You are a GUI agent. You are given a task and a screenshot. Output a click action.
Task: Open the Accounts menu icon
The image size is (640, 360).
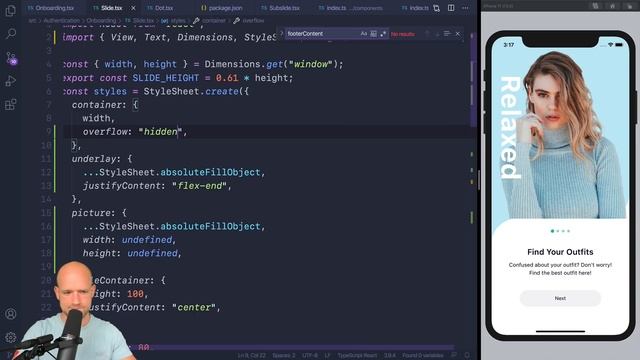(11, 313)
